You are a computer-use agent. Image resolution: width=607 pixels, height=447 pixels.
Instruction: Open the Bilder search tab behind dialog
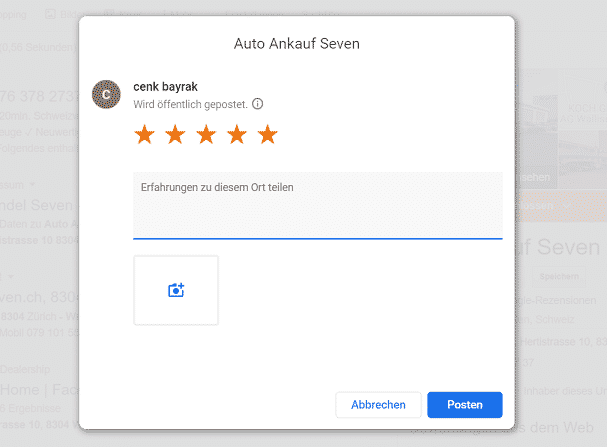tap(64, 15)
